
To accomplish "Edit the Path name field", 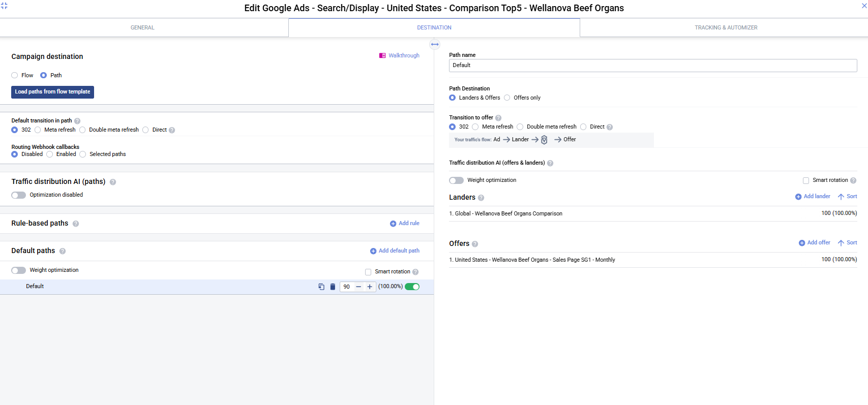I will point(653,66).
